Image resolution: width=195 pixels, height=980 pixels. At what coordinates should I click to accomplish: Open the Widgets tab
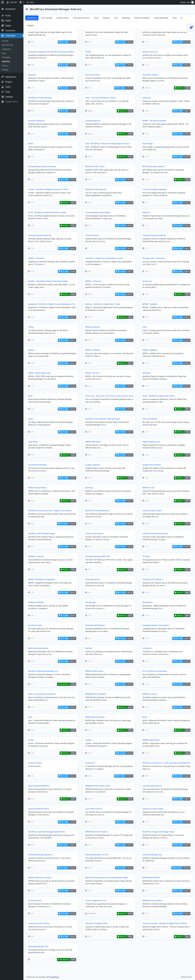[x=30, y=26]
